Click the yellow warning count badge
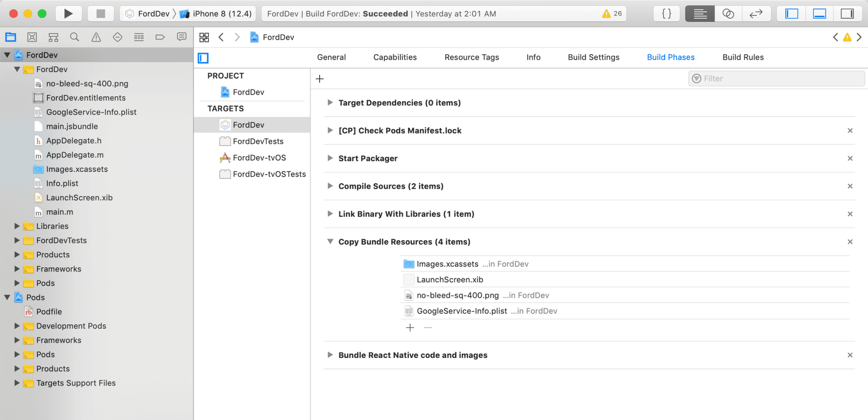The image size is (868, 420). click(612, 14)
